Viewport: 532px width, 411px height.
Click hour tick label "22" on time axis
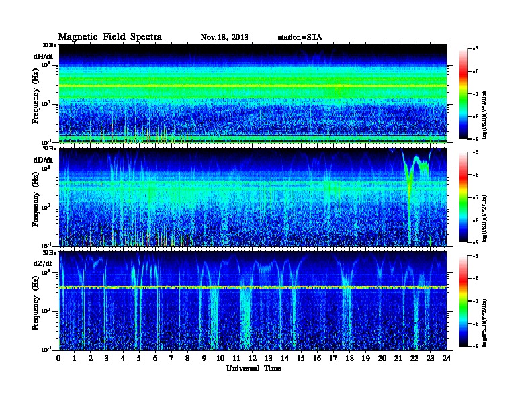[x=414, y=358]
